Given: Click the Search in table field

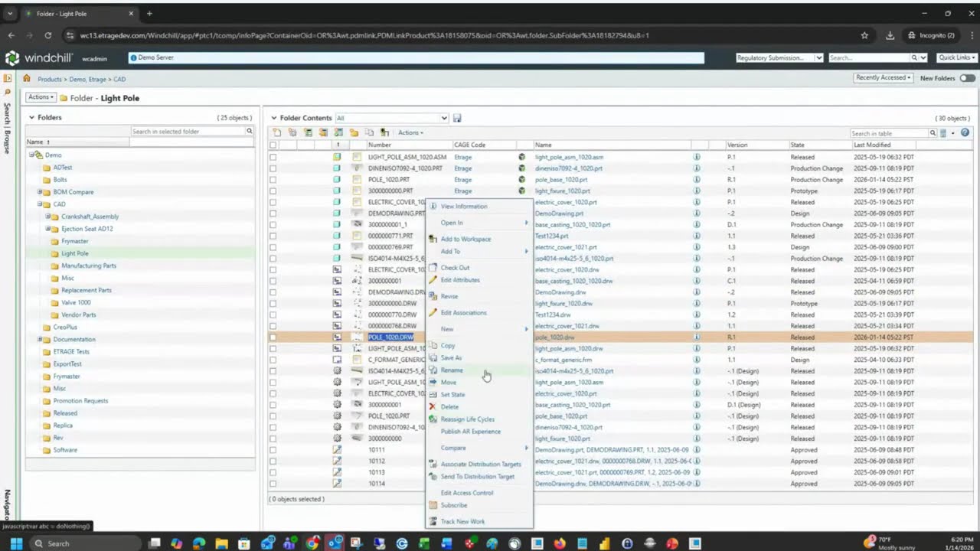Looking at the screenshot, I should 889,133.
